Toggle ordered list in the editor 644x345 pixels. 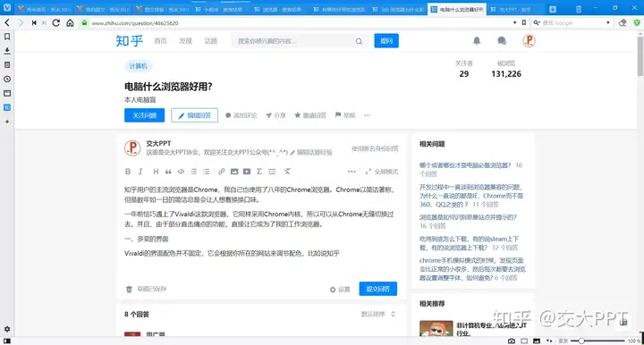click(193, 172)
